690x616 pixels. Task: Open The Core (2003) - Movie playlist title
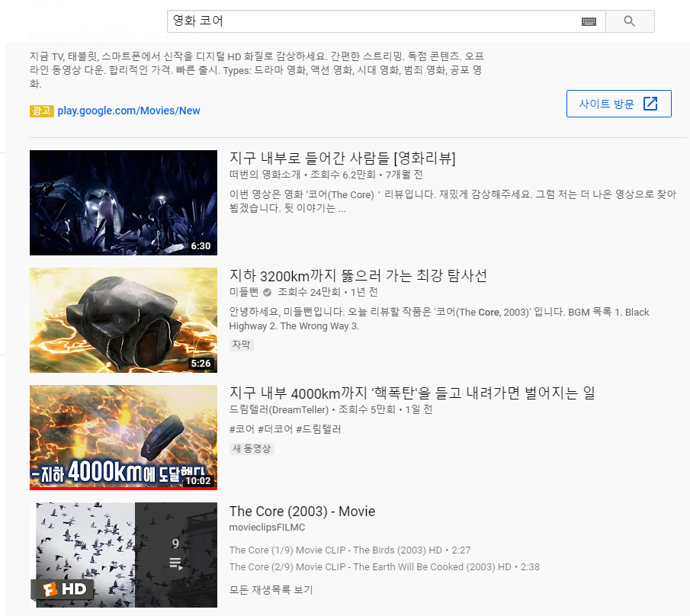point(302,512)
